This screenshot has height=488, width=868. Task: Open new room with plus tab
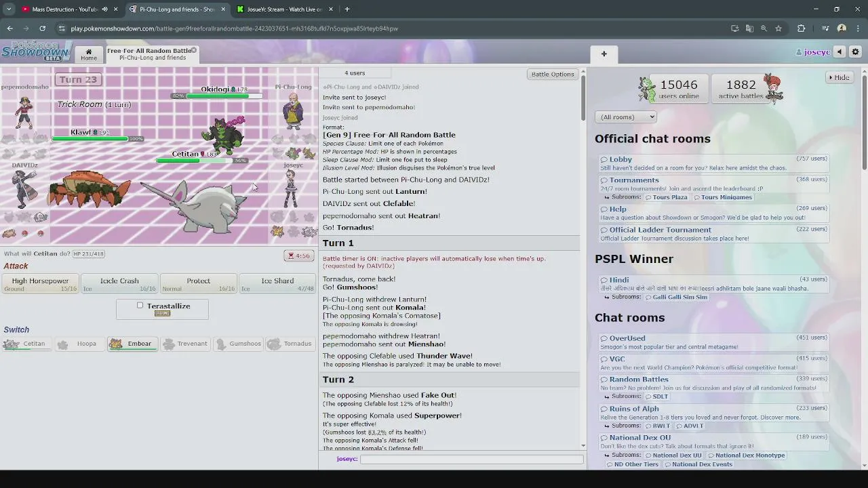604,54
